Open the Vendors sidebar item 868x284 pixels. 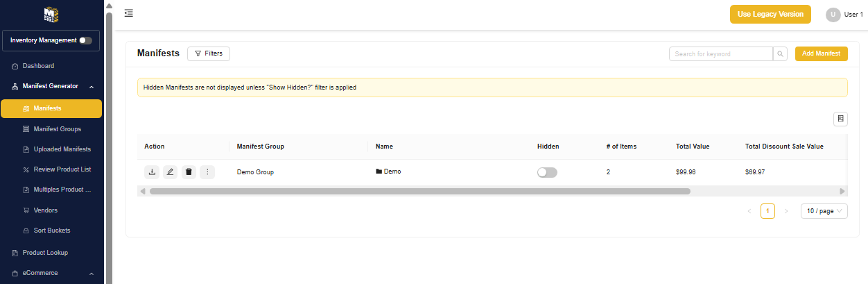coord(45,210)
